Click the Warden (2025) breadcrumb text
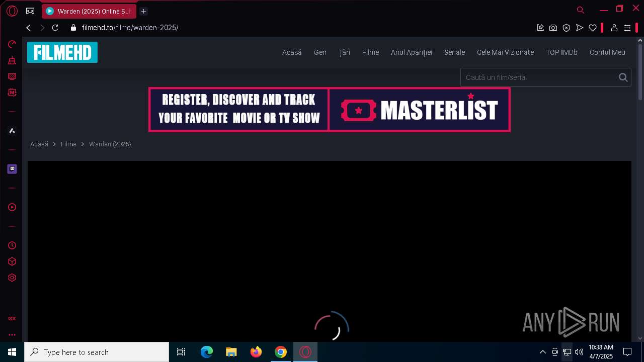644x362 pixels. click(110, 144)
